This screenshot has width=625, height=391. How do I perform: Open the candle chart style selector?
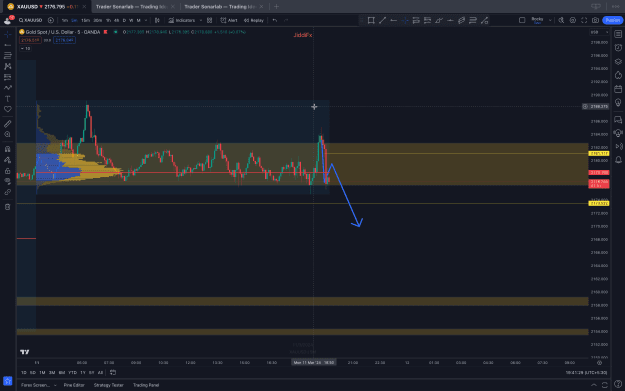[157, 20]
